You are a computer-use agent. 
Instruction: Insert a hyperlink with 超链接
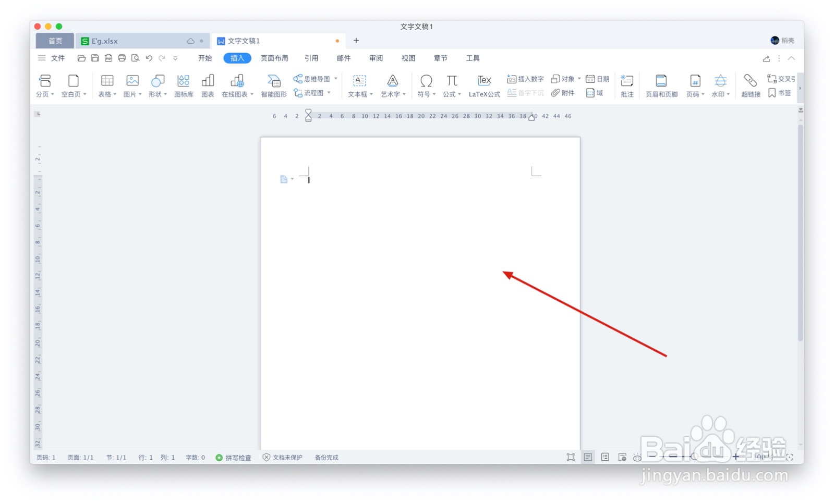click(751, 86)
